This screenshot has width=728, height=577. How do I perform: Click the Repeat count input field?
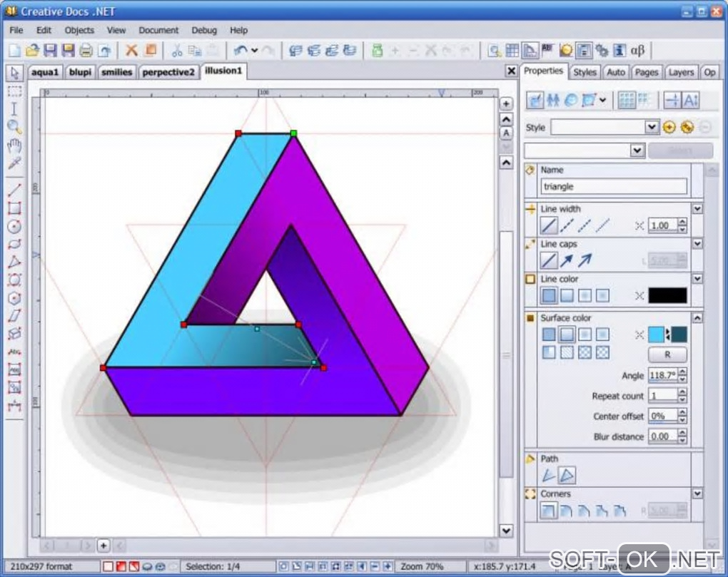pyautogui.click(x=663, y=396)
